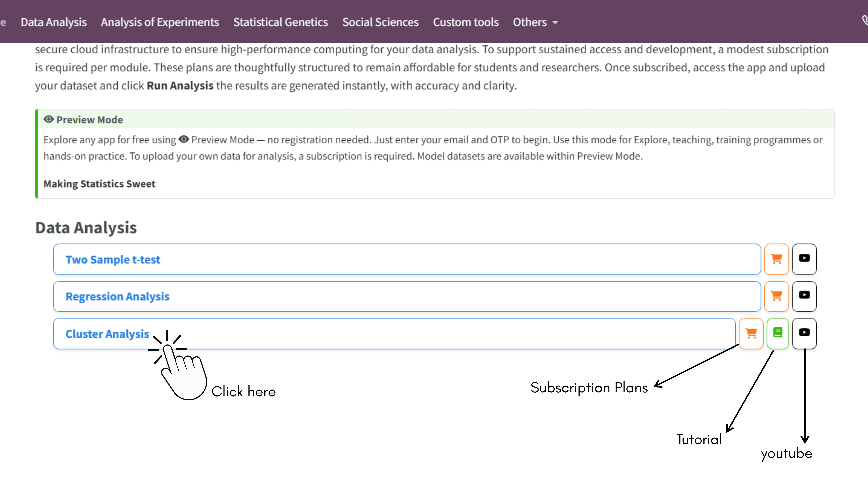Open the Regression Analysis app
Viewport: 868px width, 488px height.
[x=117, y=296]
